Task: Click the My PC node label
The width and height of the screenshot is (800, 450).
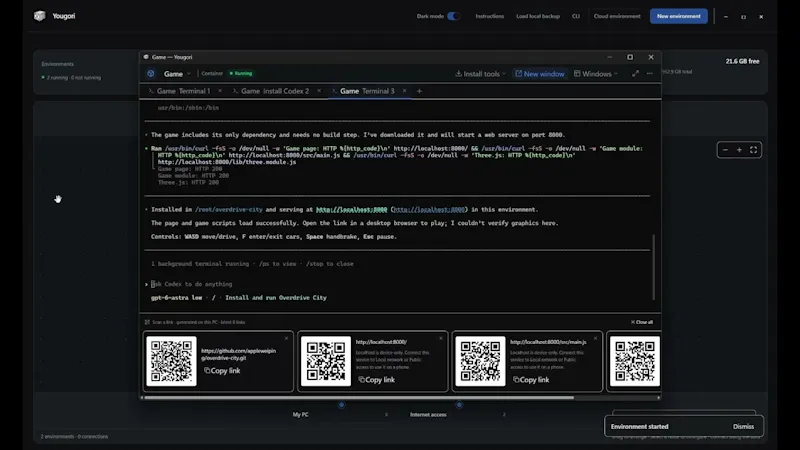Action: pyautogui.click(x=301, y=415)
